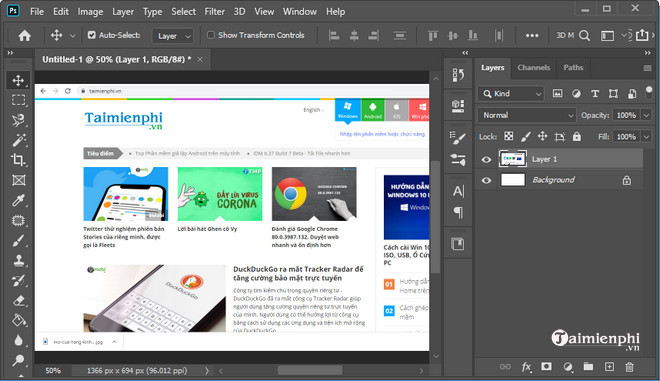This screenshot has height=381, width=660.
Task: Select the Layer 1 thumbnail
Action: pos(513,159)
